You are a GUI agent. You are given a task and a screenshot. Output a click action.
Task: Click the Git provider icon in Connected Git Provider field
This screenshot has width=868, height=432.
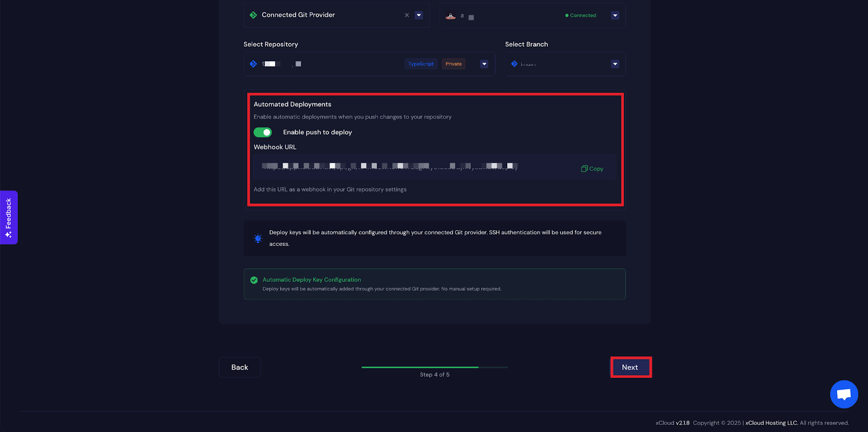point(253,15)
